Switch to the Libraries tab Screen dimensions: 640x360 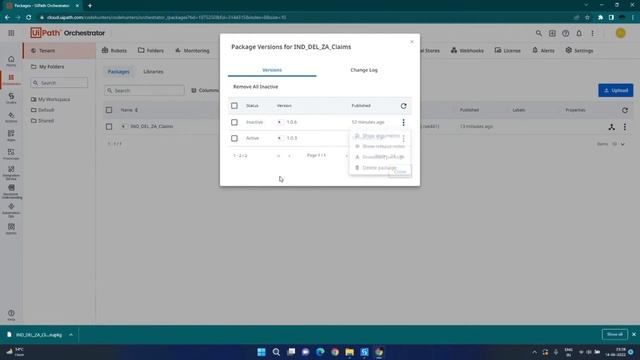coord(153,71)
